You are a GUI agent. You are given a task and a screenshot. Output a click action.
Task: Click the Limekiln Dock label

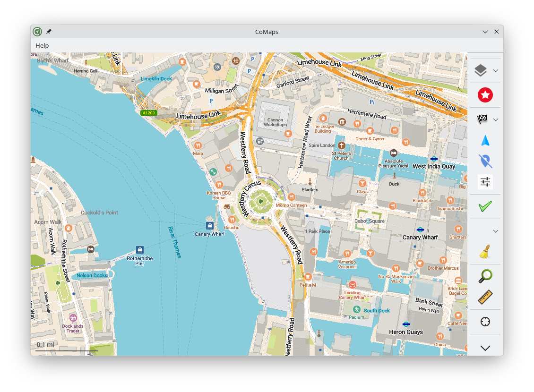coord(156,78)
